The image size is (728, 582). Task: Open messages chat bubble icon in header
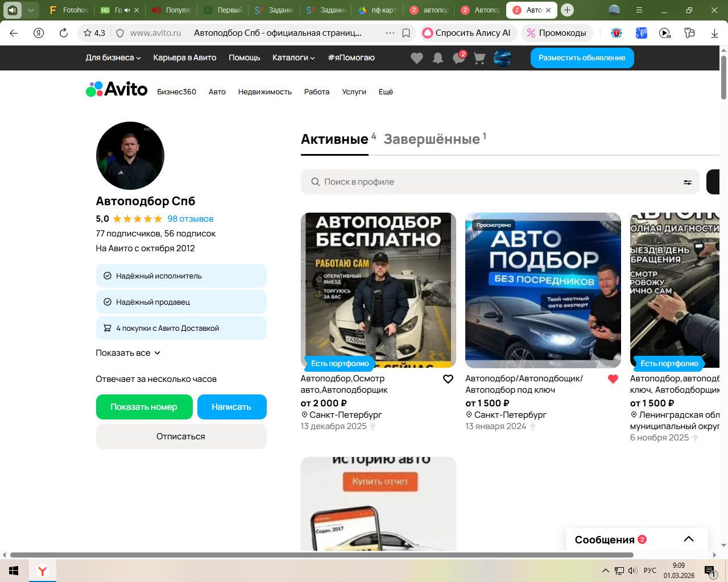pyautogui.click(x=459, y=58)
